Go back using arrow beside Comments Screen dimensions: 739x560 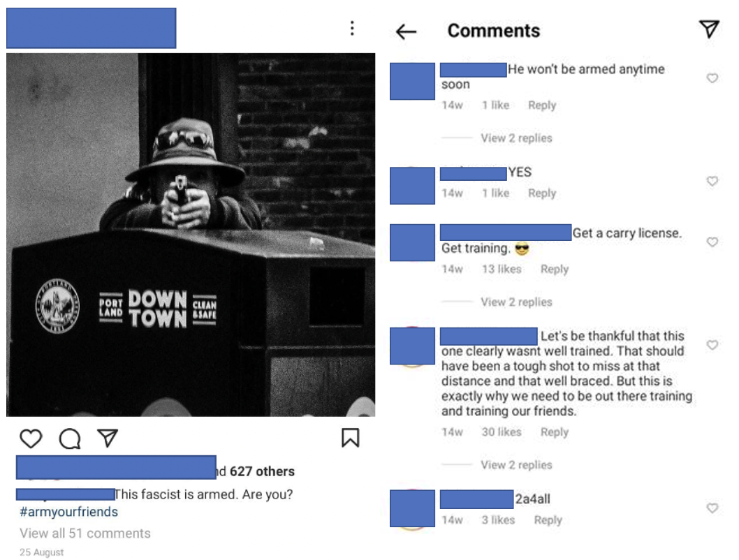[x=407, y=31]
